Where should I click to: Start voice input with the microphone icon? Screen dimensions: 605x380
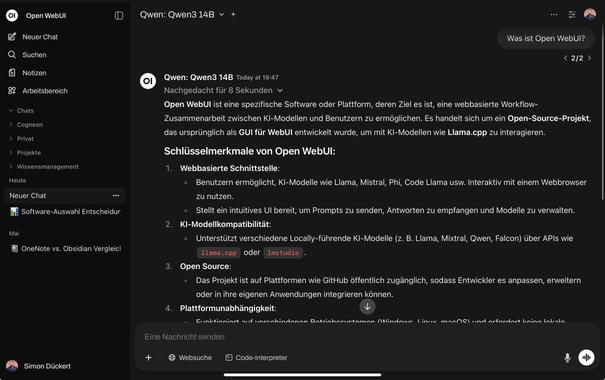coord(567,358)
